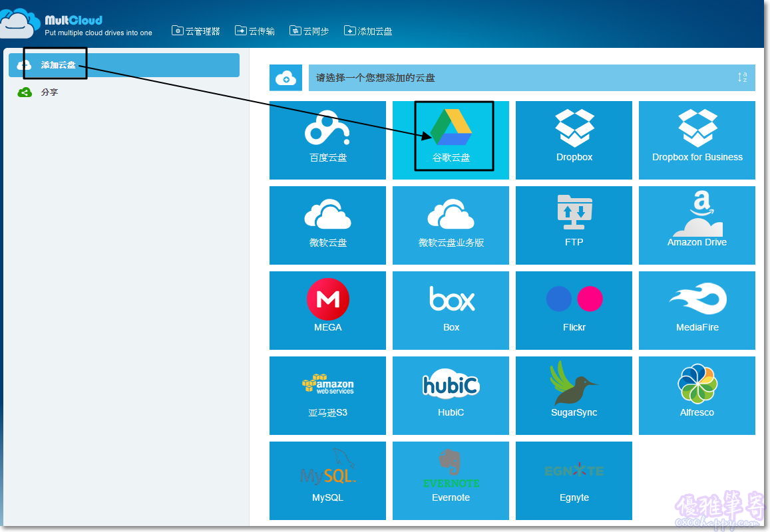Select the FTP tile

(x=574, y=225)
